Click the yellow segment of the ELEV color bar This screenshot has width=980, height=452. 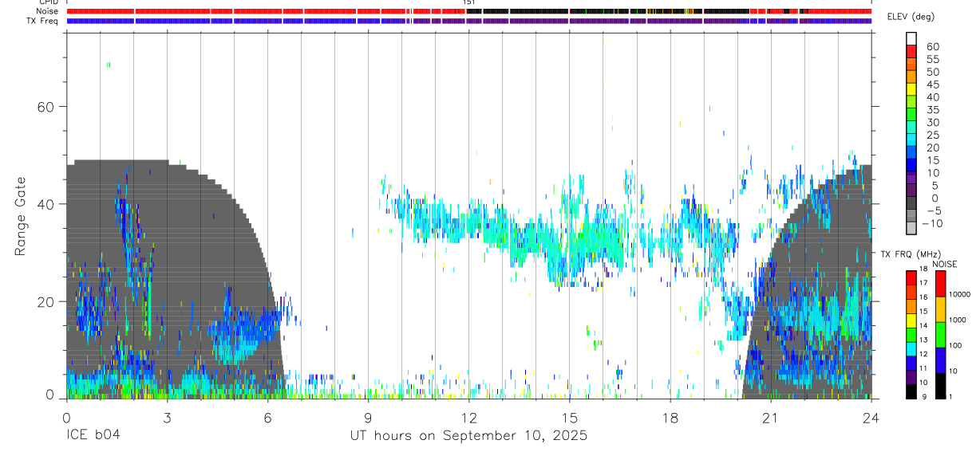tap(911, 88)
